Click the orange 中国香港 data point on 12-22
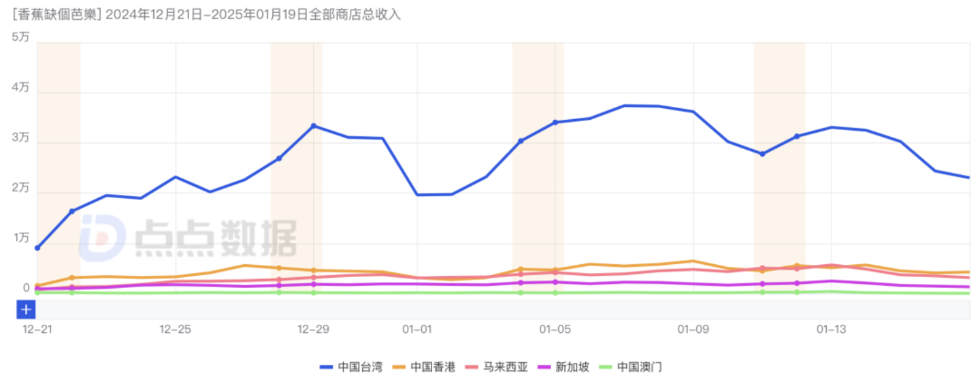Image resolution: width=980 pixels, height=384 pixels. click(x=72, y=278)
